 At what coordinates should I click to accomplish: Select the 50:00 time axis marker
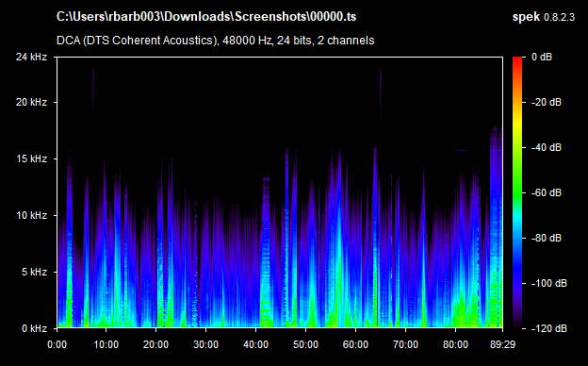pos(305,344)
